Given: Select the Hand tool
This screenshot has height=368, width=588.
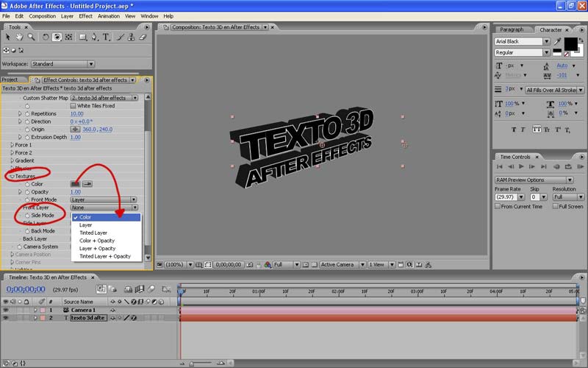Looking at the screenshot, I should (x=19, y=37).
